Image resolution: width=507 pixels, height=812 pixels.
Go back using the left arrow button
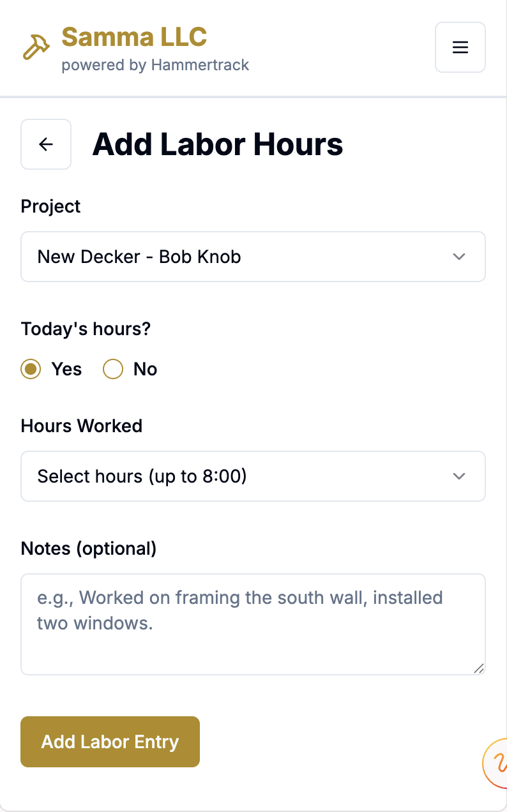tap(46, 144)
